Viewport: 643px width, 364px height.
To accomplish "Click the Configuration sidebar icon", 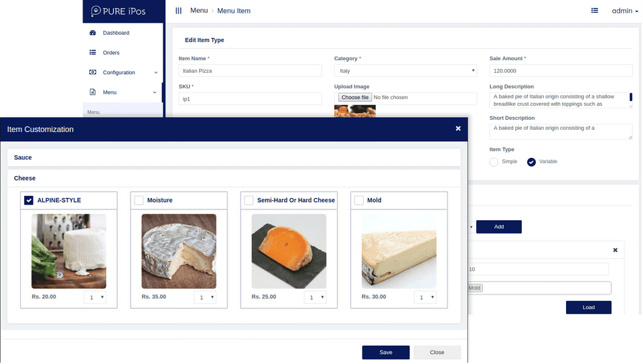I will 92,72.
